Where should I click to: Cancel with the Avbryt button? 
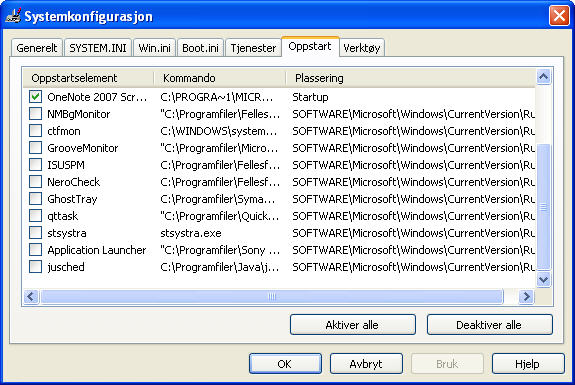[x=366, y=364]
